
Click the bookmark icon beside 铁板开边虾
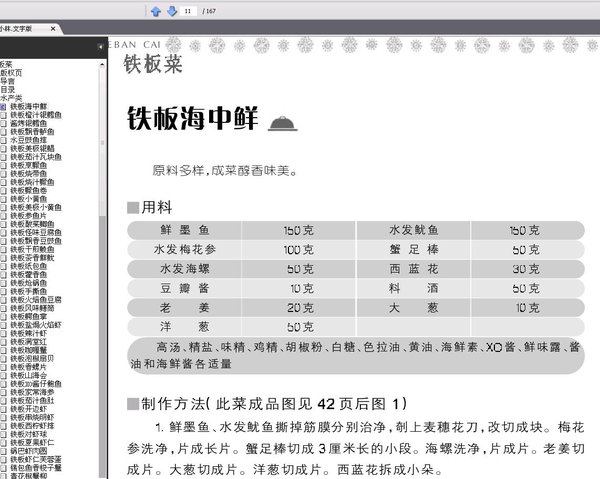tap(3, 409)
